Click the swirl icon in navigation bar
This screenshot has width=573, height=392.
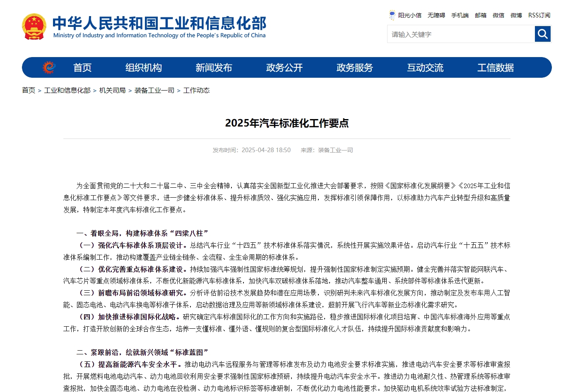[x=49, y=67]
